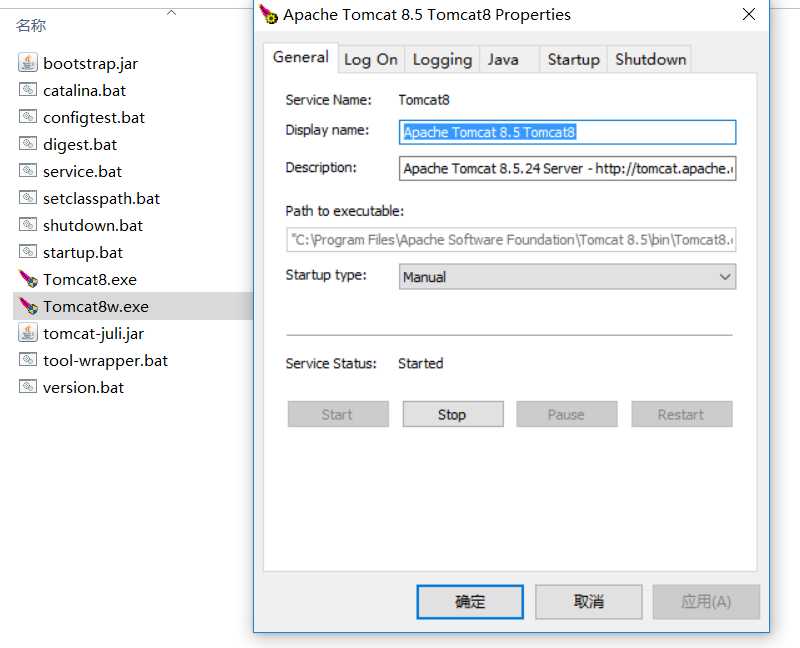
Task: Click the sort arrow above the name column
Action: click(171, 12)
